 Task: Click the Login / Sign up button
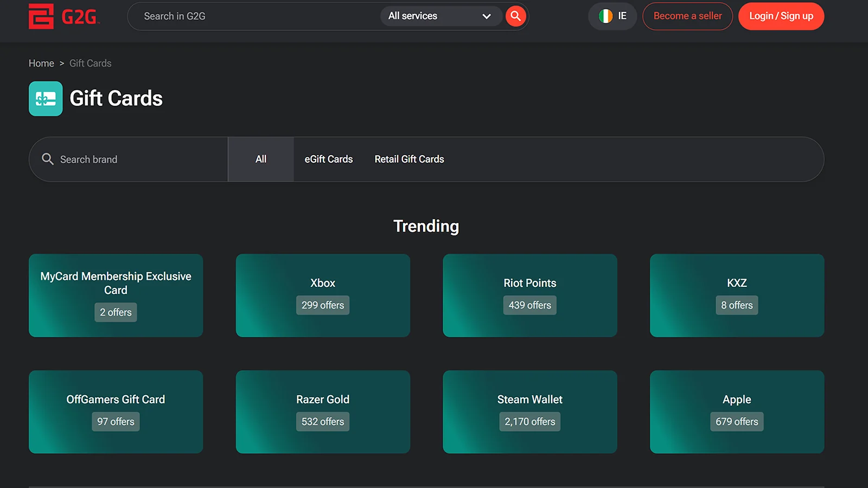(x=781, y=16)
